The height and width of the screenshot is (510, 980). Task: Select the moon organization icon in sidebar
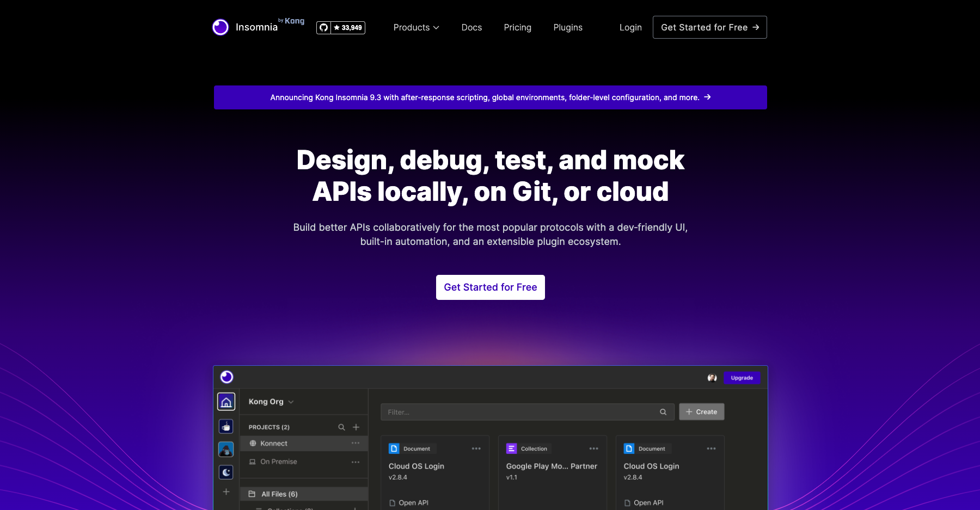[226, 472]
